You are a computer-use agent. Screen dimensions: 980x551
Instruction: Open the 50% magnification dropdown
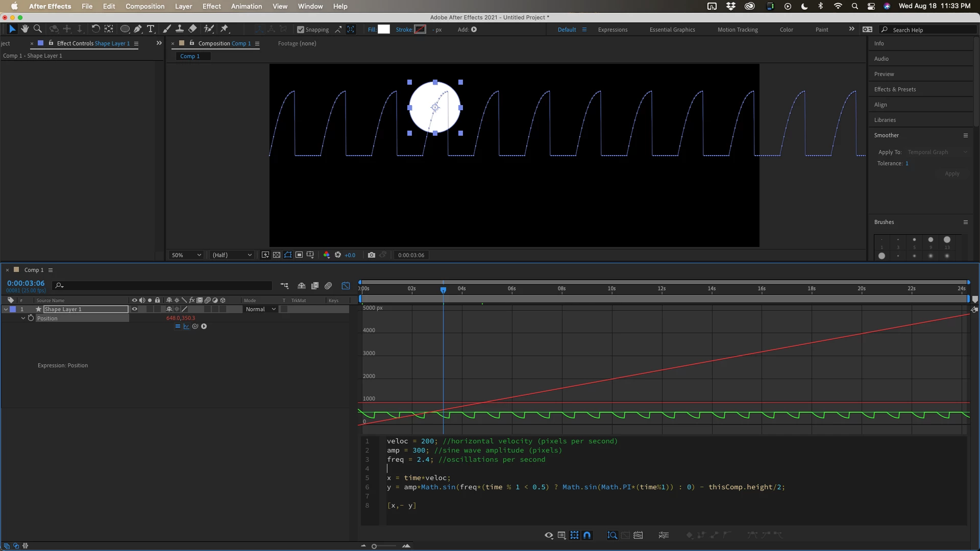(x=186, y=255)
